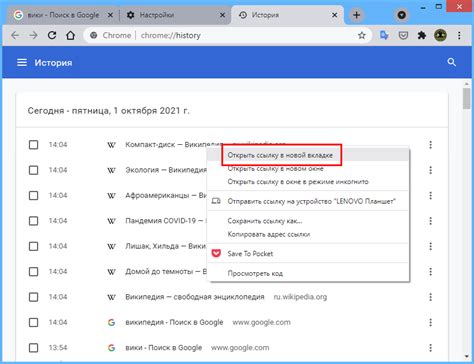474x364 pixels.
Task: Open the History hamburger menu
Action: (22, 62)
